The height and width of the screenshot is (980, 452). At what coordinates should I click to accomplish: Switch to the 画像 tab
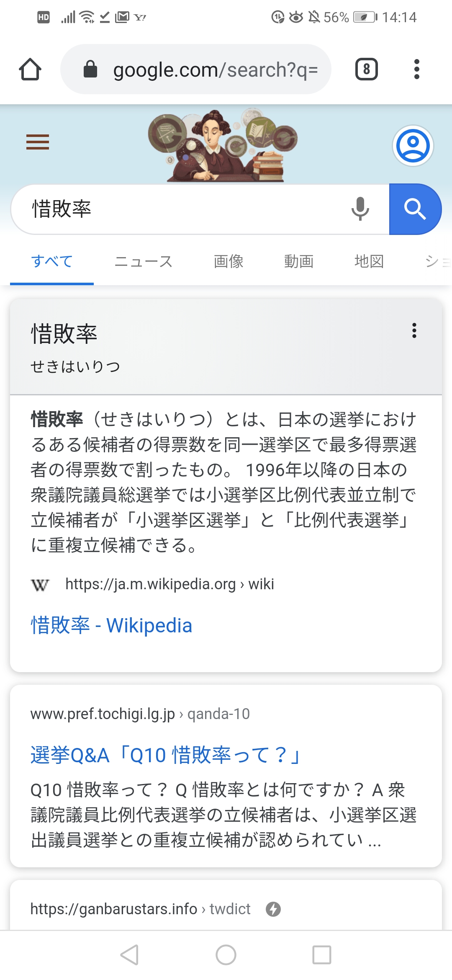tap(229, 261)
